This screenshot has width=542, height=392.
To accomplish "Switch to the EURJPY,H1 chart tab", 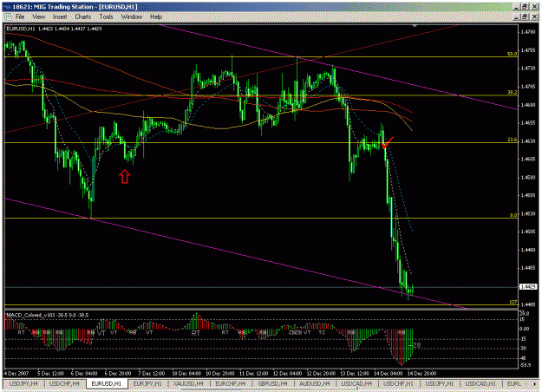I will [147, 383].
